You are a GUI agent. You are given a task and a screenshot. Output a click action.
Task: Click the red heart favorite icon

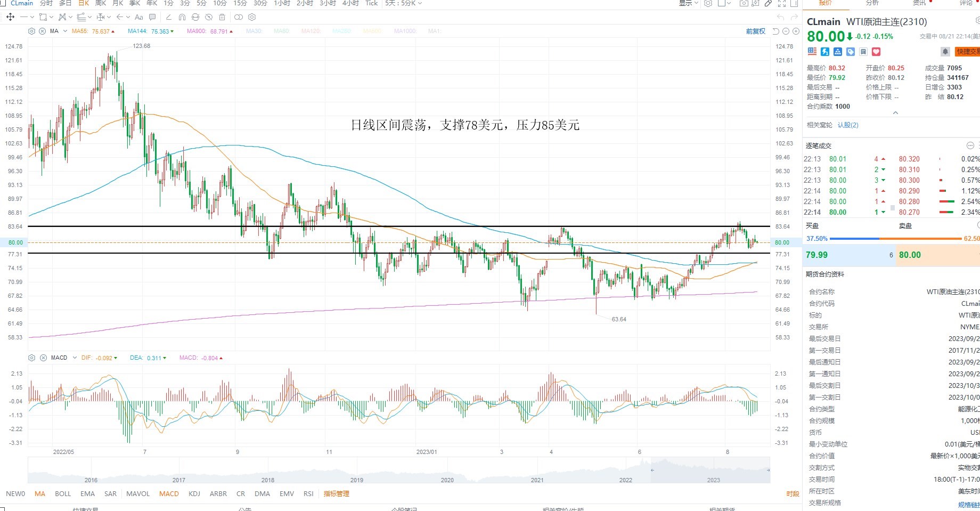(876, 52)
